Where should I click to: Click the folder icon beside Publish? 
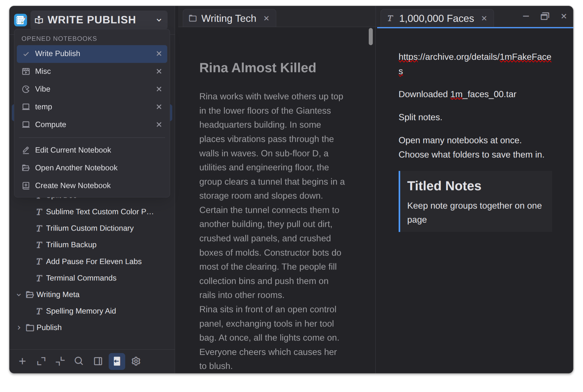[x=30, y=328]
